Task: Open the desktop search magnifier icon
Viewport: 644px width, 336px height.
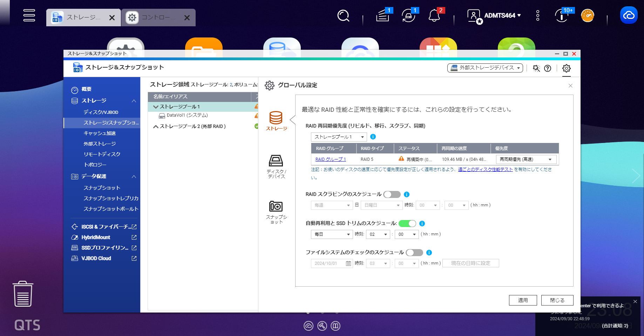Action: (x=343, y=16)
